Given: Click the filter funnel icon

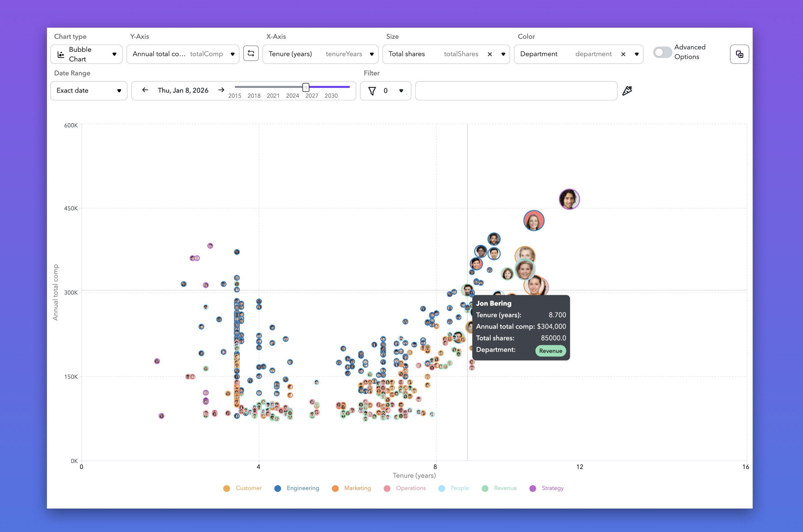Looking at the screenshot, I should point(372,91).
